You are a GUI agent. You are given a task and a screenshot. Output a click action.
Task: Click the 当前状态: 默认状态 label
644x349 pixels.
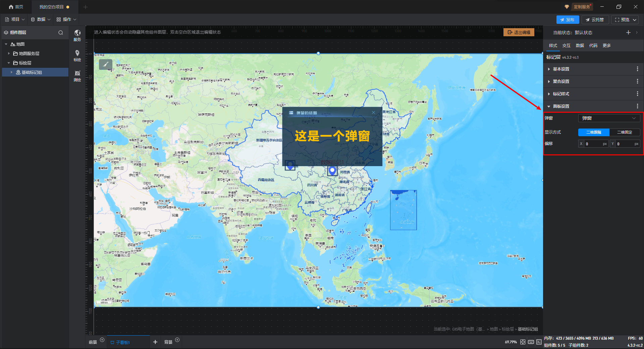(x=573, y=33)
